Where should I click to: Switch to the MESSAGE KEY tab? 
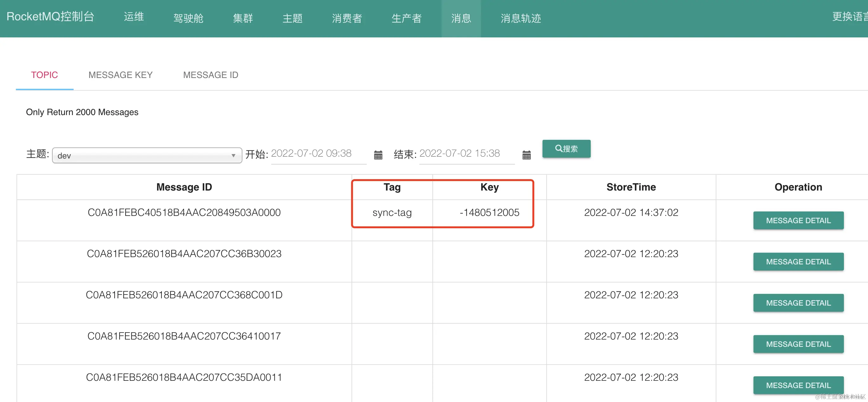[x=120, y=75]
